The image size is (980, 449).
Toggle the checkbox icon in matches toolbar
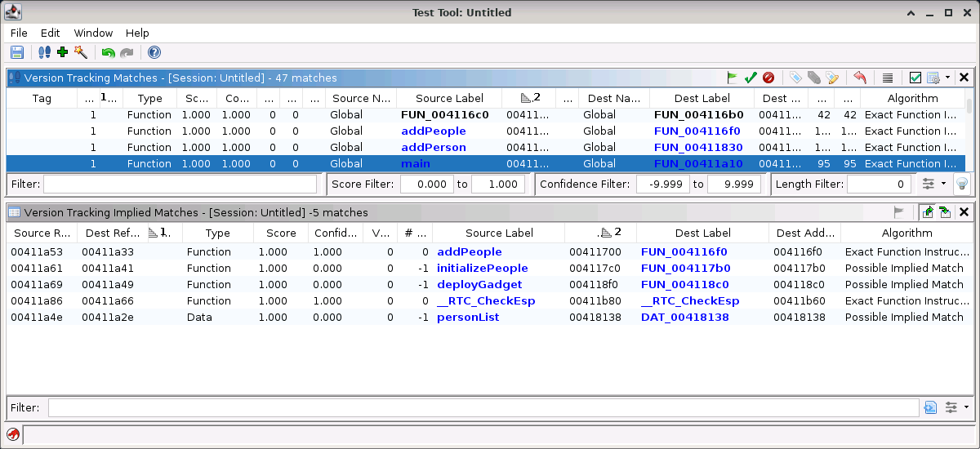pos(915,78)
